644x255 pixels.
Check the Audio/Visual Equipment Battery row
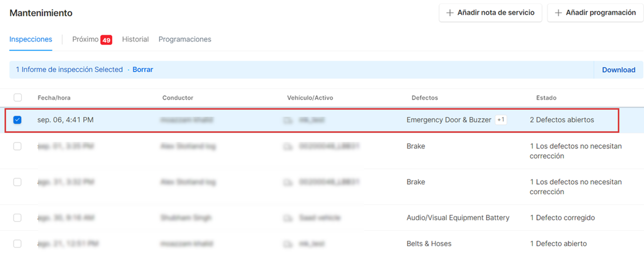(18, 218)
